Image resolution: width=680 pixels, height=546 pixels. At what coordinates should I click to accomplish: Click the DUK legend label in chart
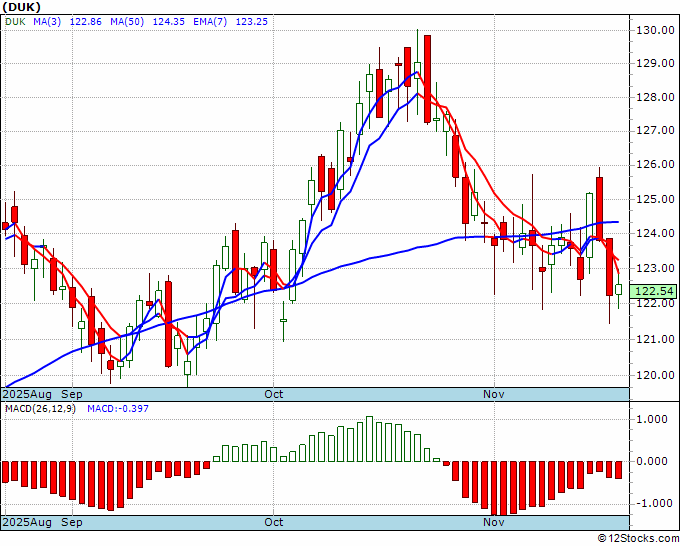(x=15, y=21)
